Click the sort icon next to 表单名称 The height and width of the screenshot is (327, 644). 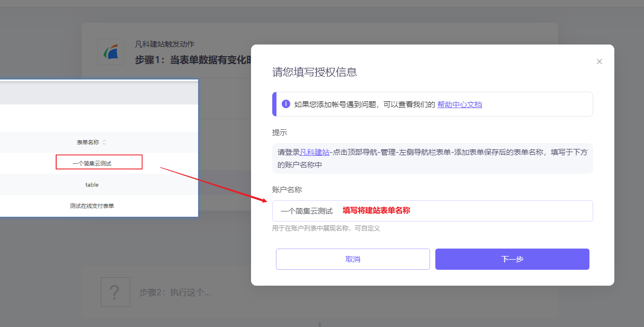point(104,142)
